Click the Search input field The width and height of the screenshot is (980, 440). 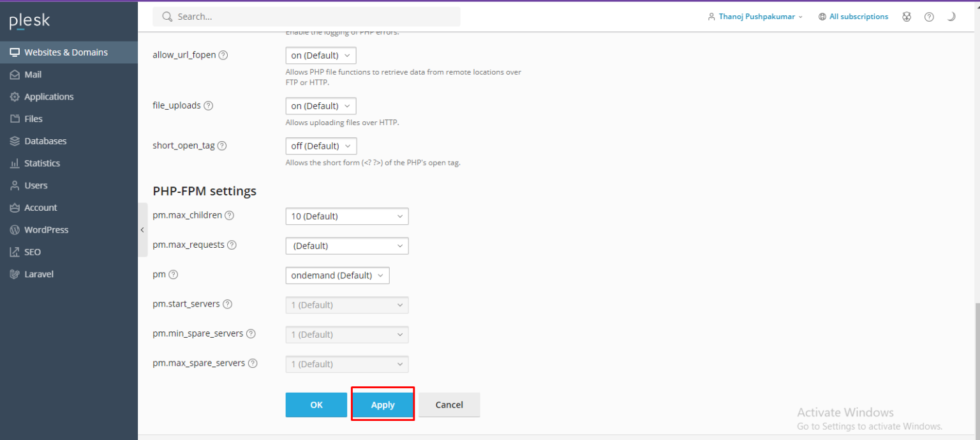306,17
